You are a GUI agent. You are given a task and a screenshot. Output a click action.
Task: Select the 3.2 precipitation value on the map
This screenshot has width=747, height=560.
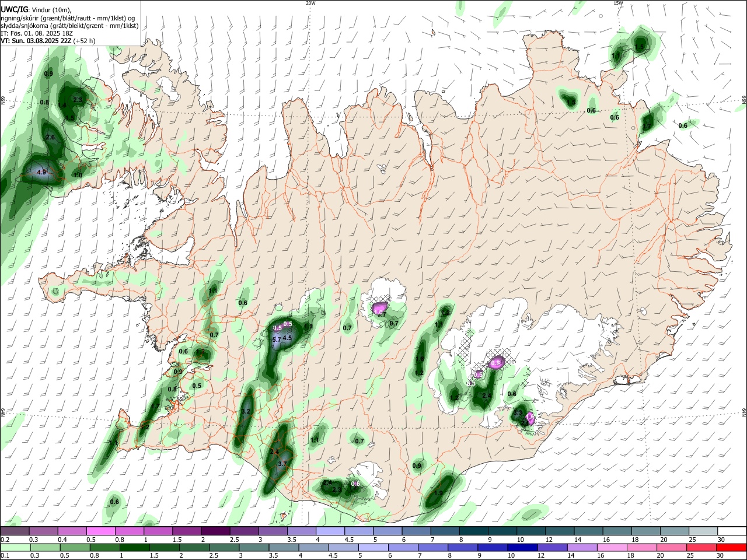246,412
